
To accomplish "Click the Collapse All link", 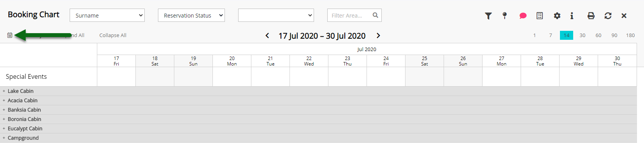I will point(113,35).
